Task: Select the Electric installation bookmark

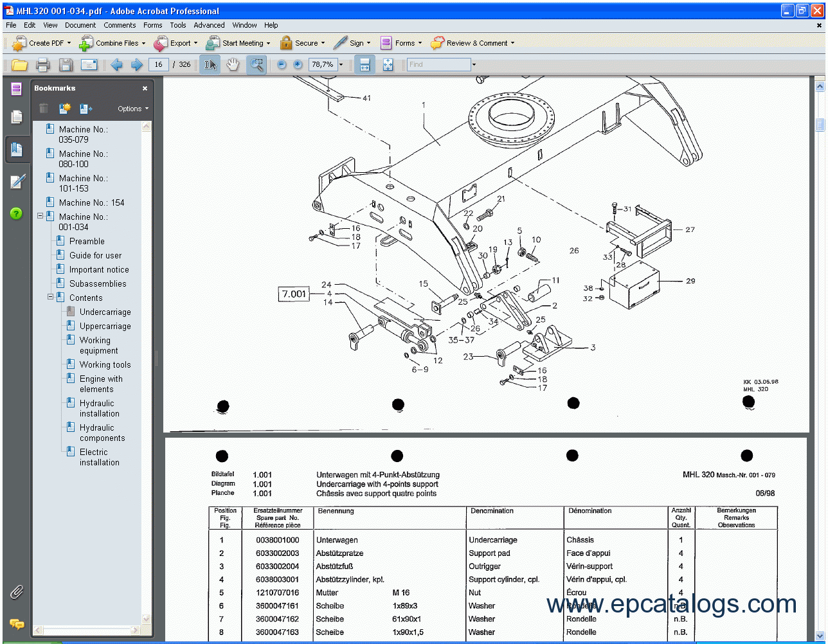Action: point(99,457)
